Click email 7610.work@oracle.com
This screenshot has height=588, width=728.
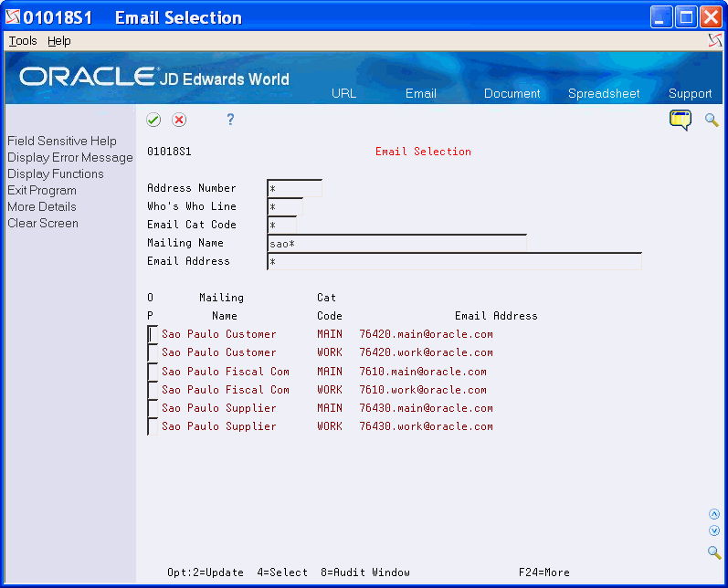click(423, 389)
